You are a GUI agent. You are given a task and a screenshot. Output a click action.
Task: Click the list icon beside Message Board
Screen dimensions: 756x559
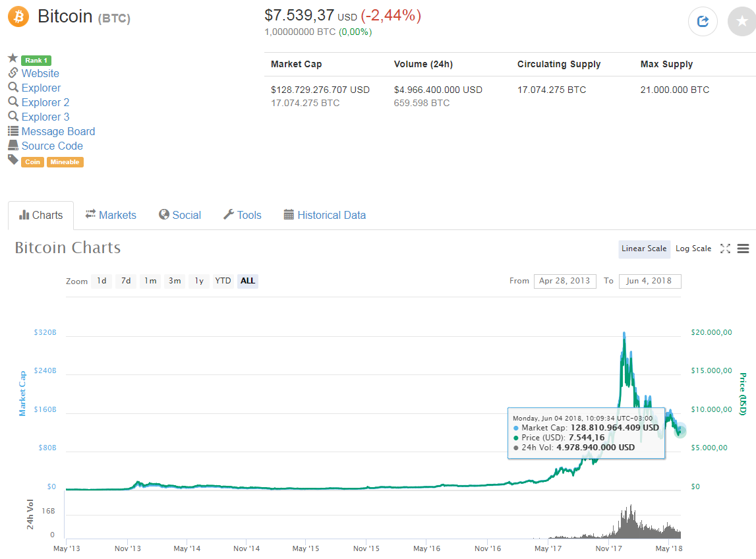(13, 131)
